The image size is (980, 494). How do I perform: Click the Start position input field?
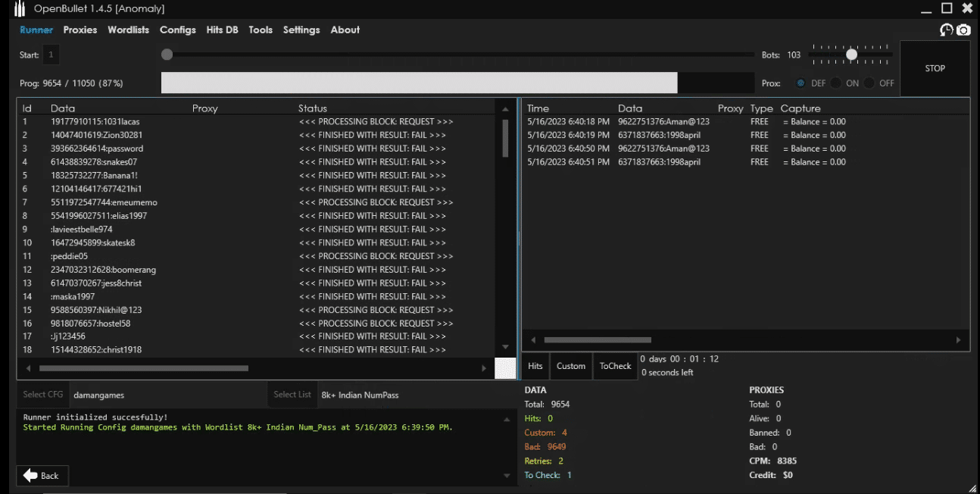51,55
